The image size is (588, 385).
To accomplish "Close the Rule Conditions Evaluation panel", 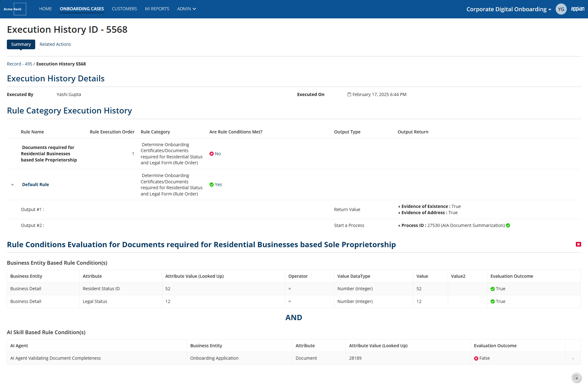I will point(578,244).
